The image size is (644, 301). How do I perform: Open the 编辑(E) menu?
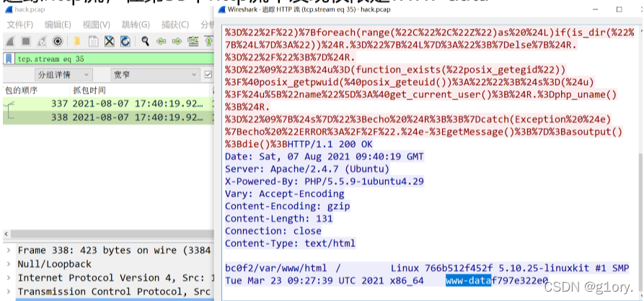(58, 24)
